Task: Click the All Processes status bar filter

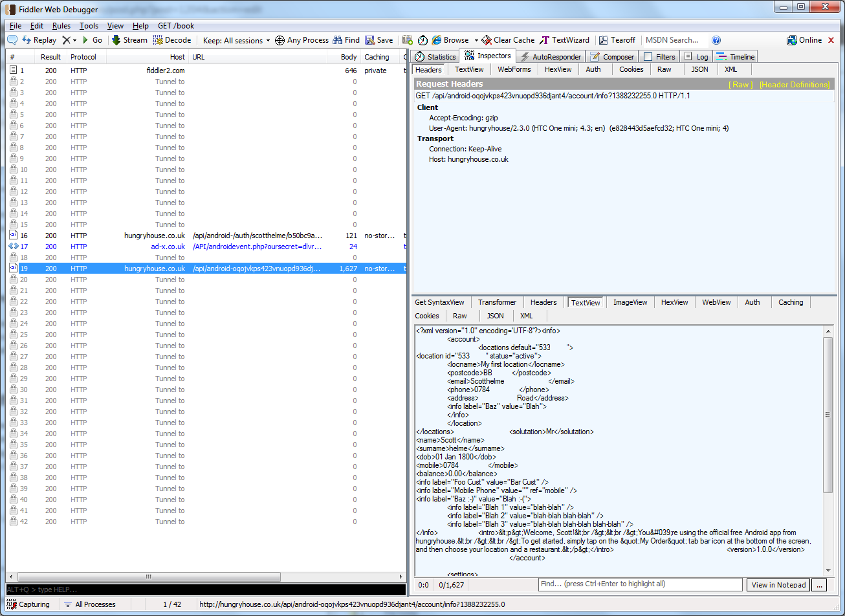Action: [90, 604]
